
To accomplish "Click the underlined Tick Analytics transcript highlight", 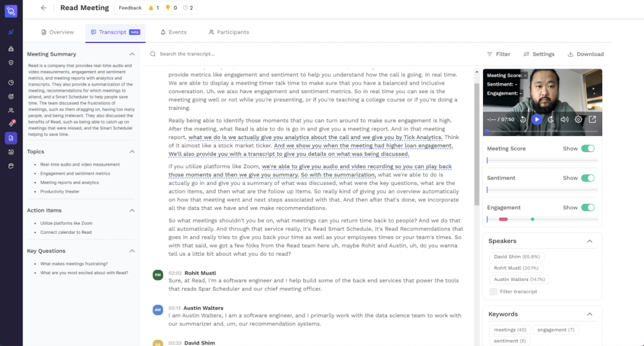I will tap(315, 137).
